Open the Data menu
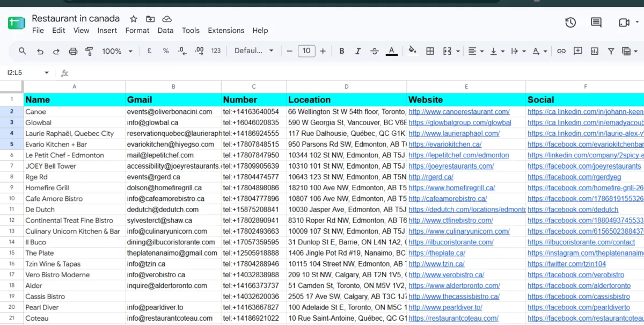The height and width of the screenshot is (325, 644). [x=165, y=31]
